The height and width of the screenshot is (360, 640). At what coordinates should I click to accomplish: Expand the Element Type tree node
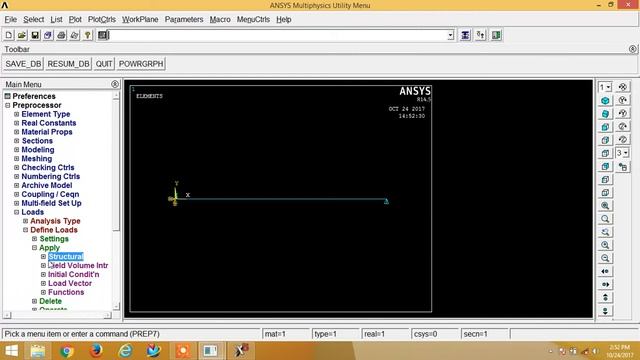tap(16, 114)
